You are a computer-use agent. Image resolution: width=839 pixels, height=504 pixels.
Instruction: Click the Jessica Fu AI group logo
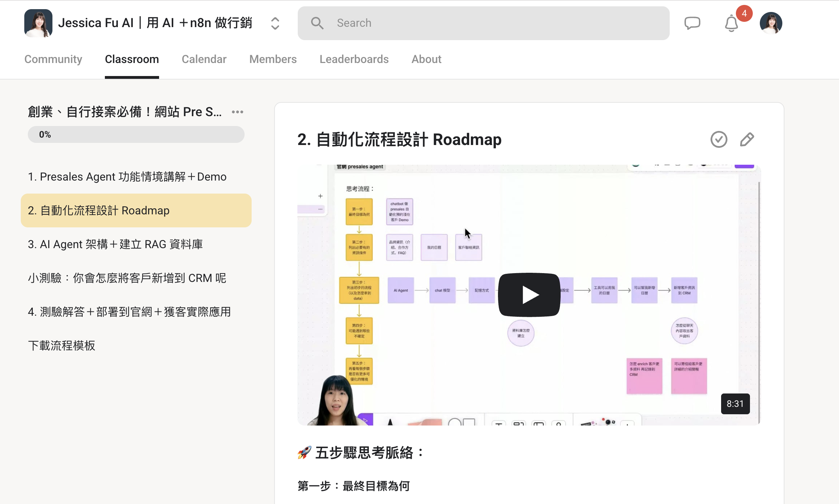point(38,23)
